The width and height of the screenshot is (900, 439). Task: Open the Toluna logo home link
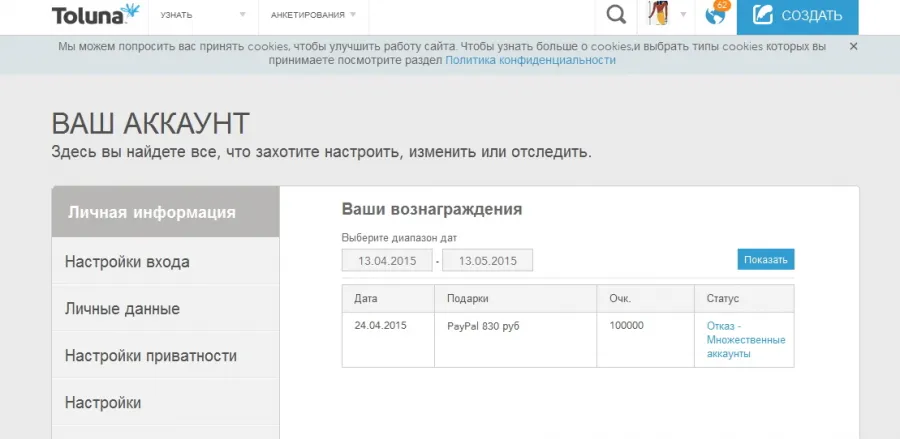[95, 14]
